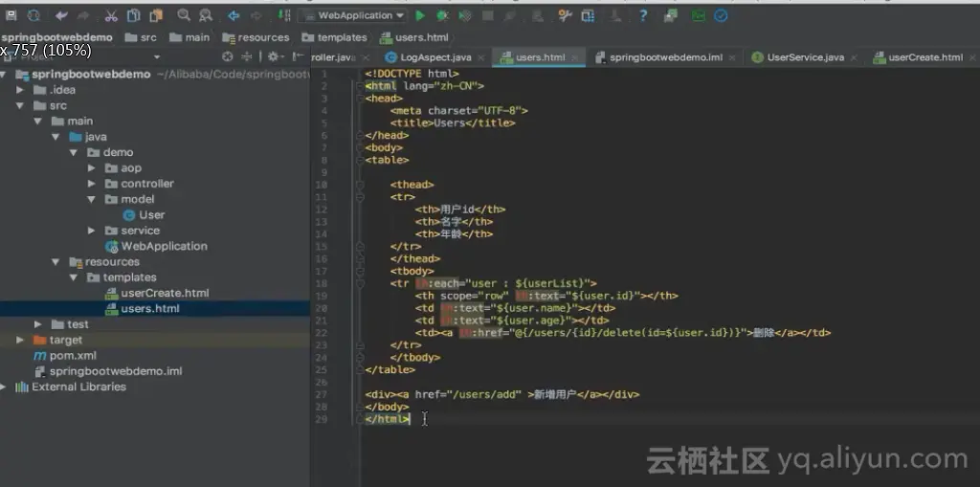
Task: Switch to the users.html editor tab
Action: [540, 57]
